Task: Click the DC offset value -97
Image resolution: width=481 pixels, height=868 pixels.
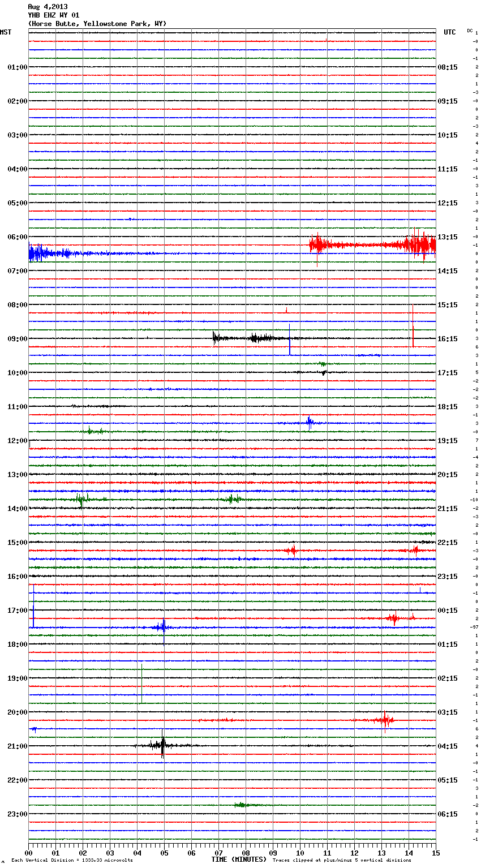Action: click(474, 628)
